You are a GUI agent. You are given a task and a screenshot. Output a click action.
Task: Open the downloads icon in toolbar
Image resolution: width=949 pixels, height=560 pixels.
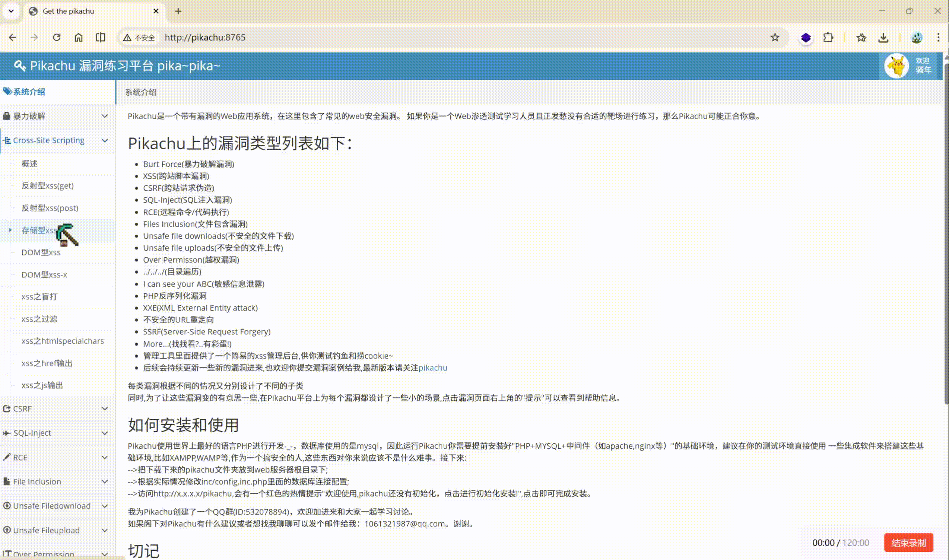tap(883, 37)
